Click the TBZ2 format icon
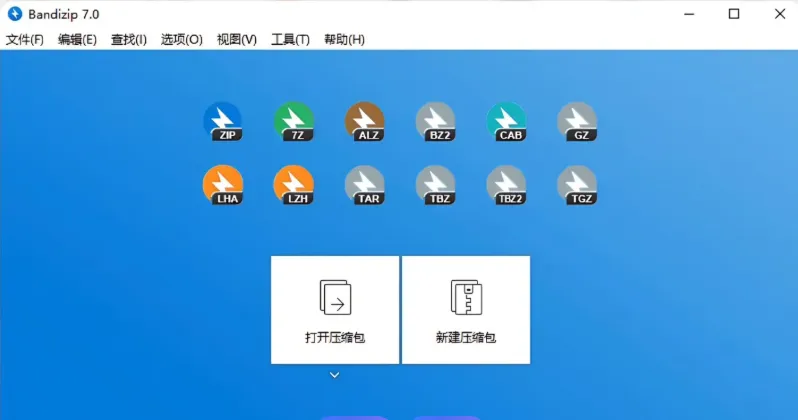This screenshot has width=798, height=420. [x=506, y=185]
